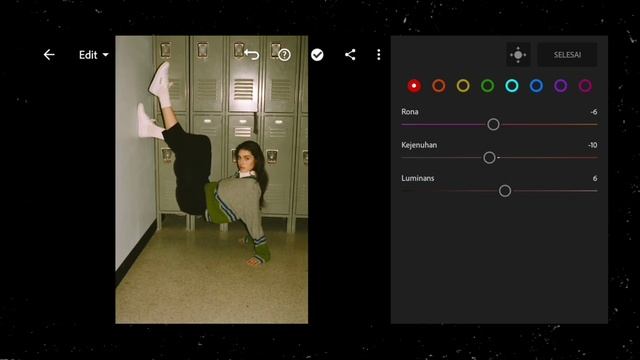Click the Luminans value 6
The image size is (640, 360).
coord(595,178)
